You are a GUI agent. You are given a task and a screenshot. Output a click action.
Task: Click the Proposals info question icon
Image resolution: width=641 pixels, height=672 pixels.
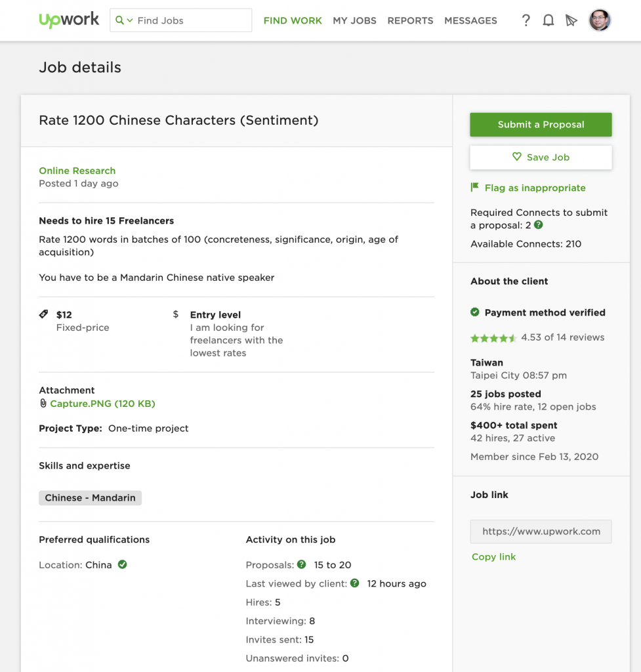tap(302, 564)
